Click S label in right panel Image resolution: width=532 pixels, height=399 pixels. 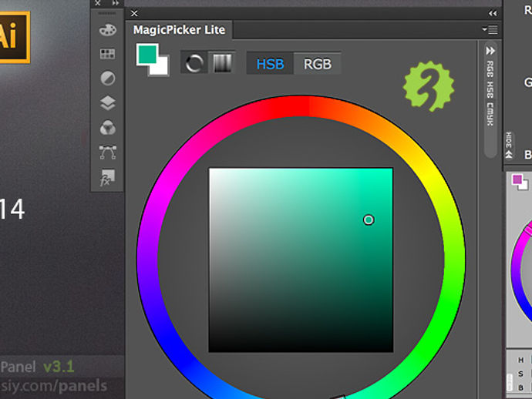[x=520, y=374]
